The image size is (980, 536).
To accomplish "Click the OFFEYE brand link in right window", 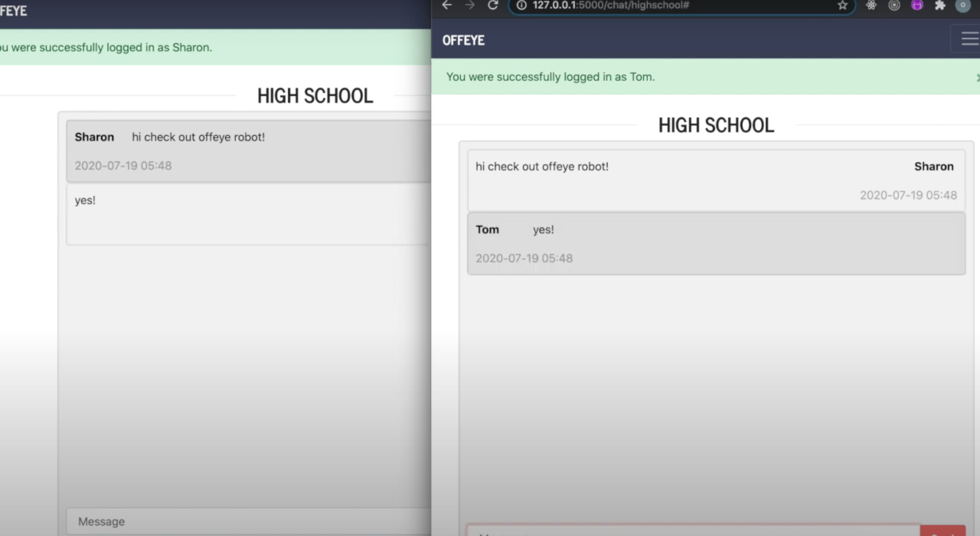I will click(x=463, y=40).
